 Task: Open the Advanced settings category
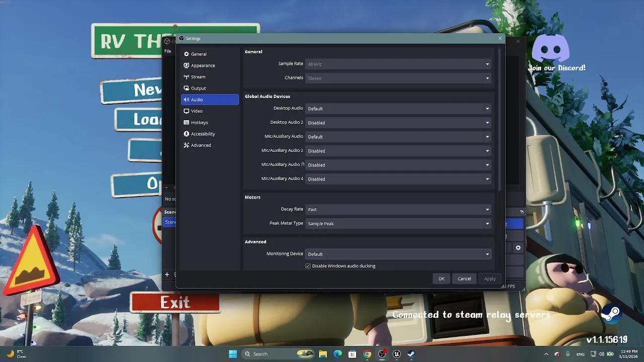[210, 145]
